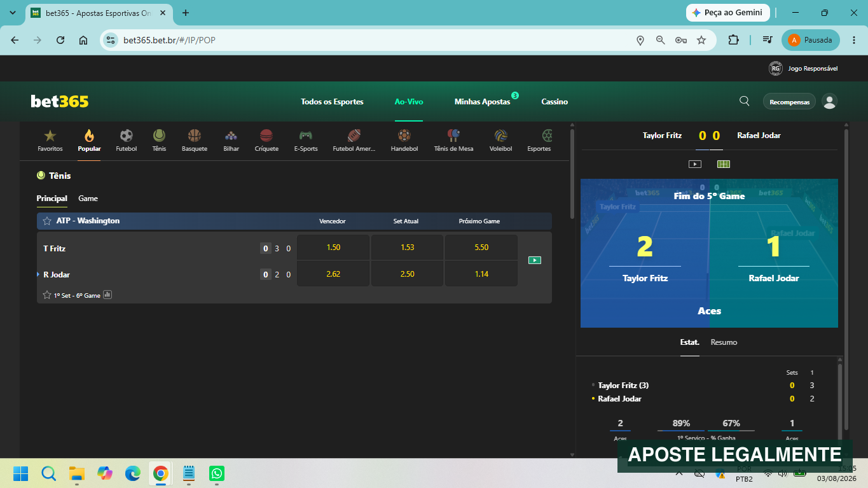Switch to the Game tab
868x488 pixels.
(x=88, y=199)
